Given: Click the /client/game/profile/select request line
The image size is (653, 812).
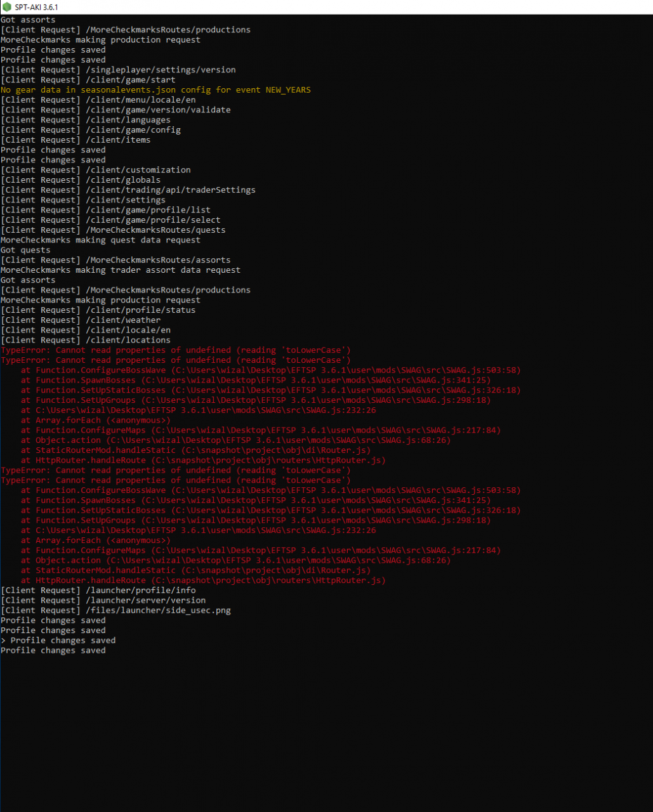Looking at the screenshot, I should point(110,220).
